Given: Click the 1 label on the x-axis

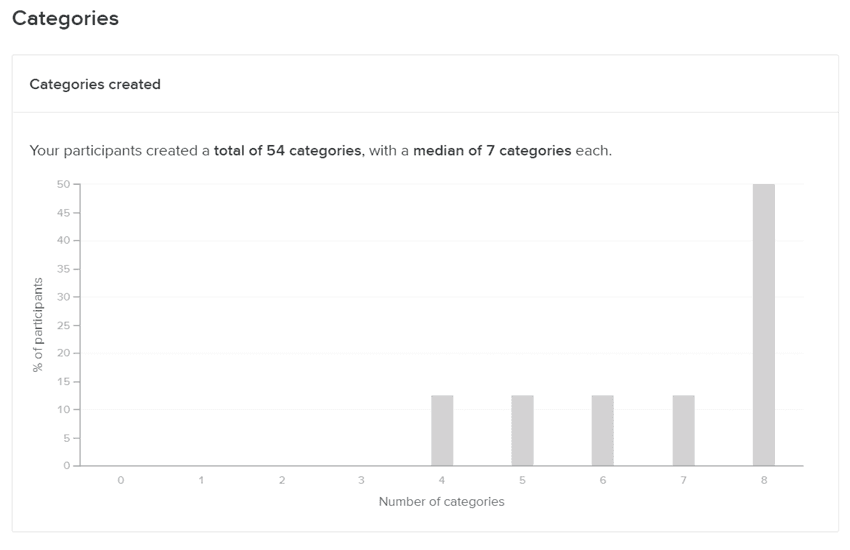Looking at the screenshot, I should tap(201, 480).
